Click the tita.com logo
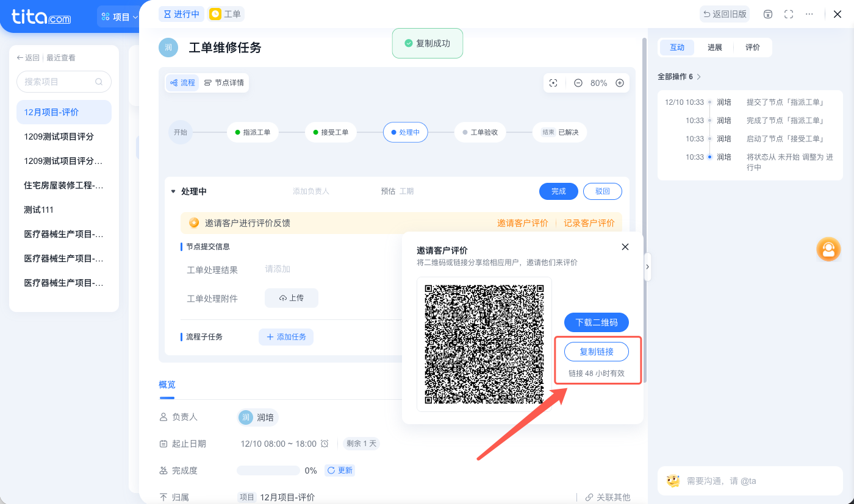Image resolution: width=854 pixels, height=504 pixels. tap(41, 17)
